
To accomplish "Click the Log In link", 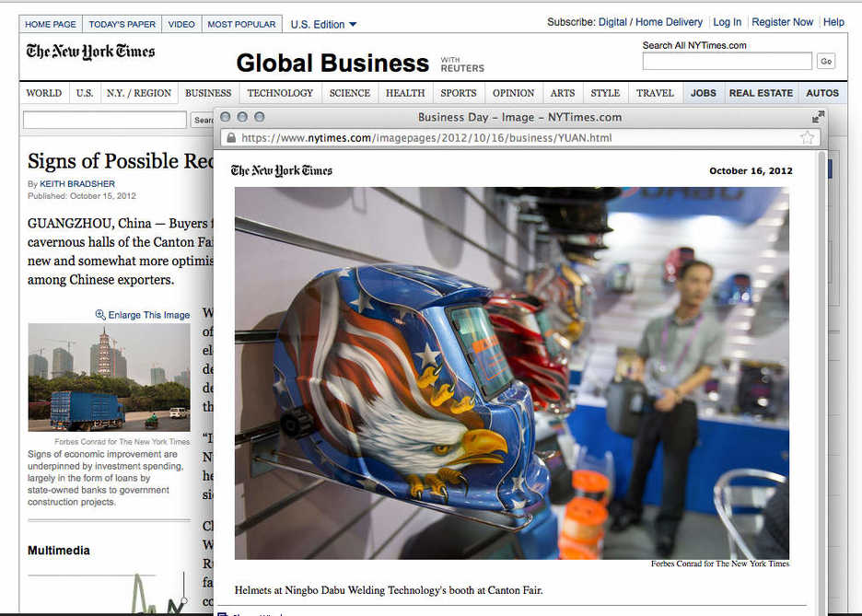I will (x=727, y=22).
